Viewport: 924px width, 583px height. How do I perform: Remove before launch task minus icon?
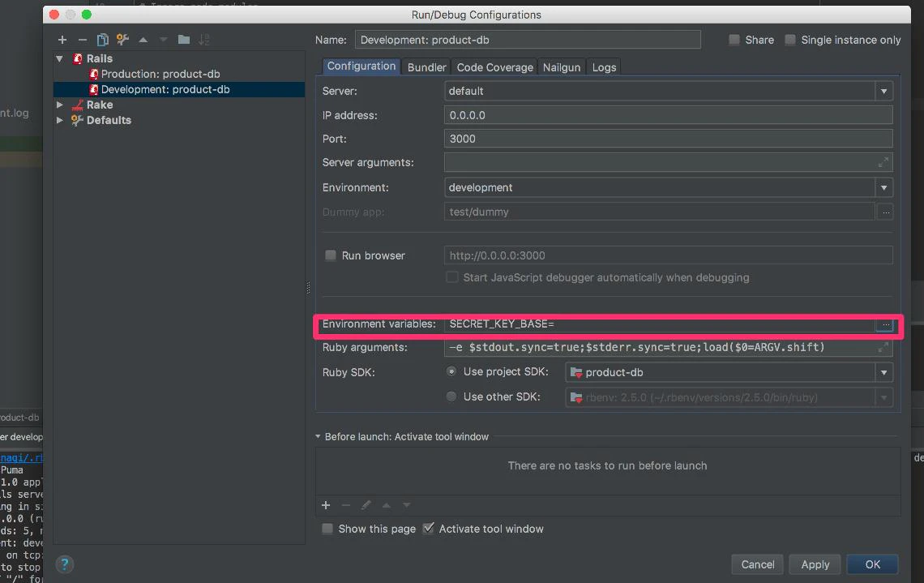pyautogui.click(x=346, y=505)
